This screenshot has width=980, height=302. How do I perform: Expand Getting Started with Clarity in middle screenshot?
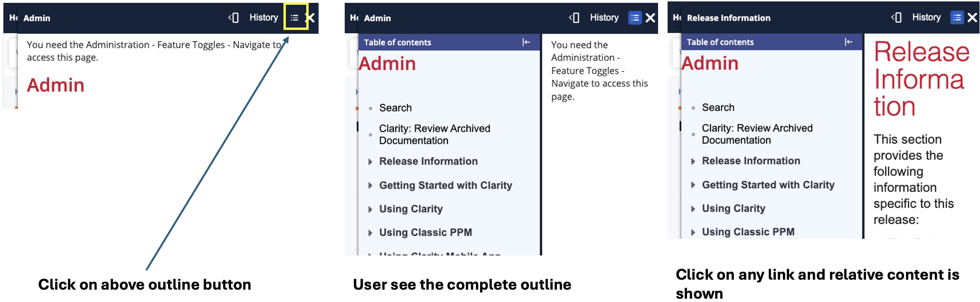point(370,186)
